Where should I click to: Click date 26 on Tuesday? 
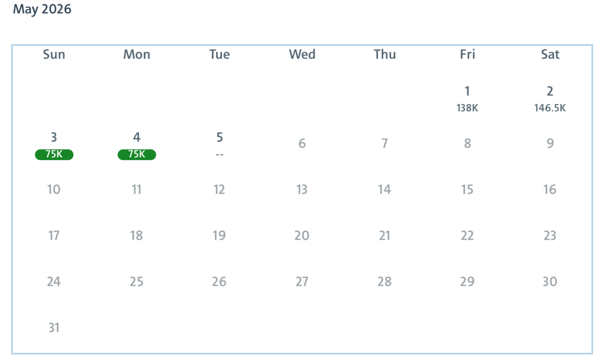pyautogui.click(x=220, y=281)
